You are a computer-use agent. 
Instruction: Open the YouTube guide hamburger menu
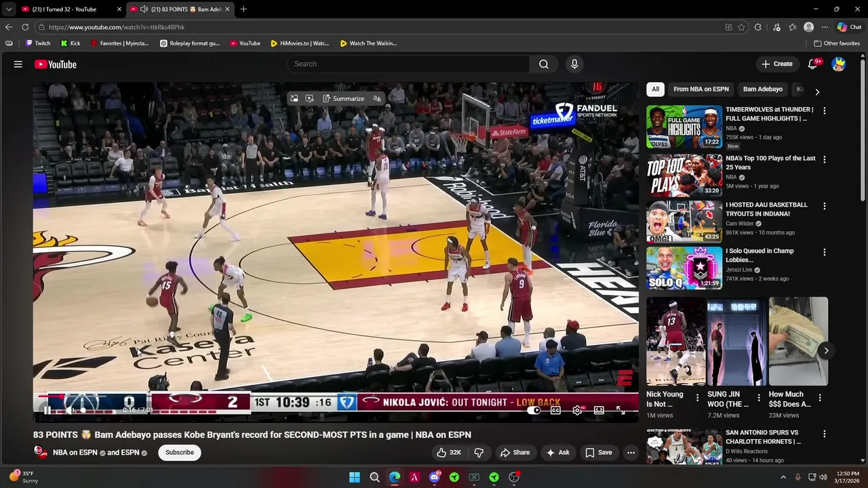coord(18,64)
